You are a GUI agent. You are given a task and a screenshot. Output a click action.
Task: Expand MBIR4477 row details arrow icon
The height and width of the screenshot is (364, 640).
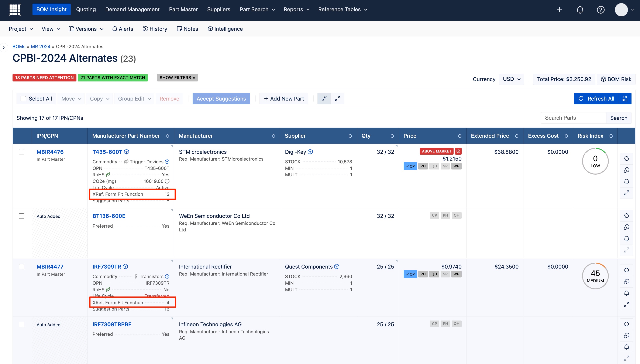626,305
